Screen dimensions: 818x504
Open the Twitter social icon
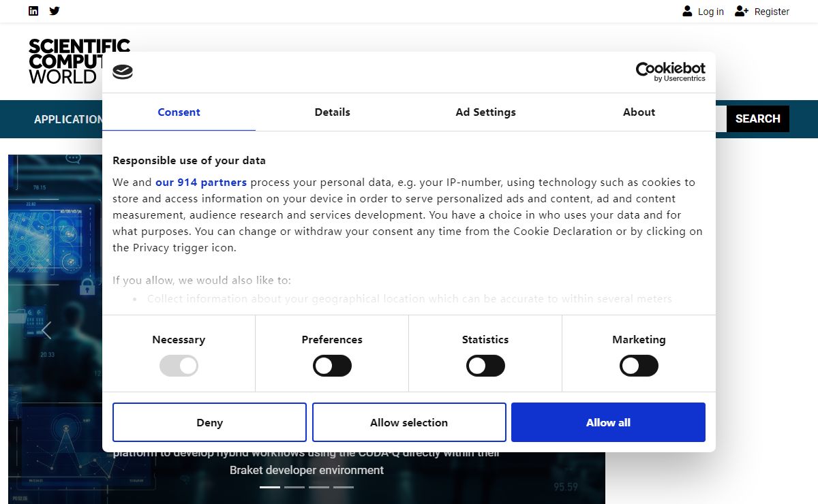pyautogui.click(x=55, y=11)
